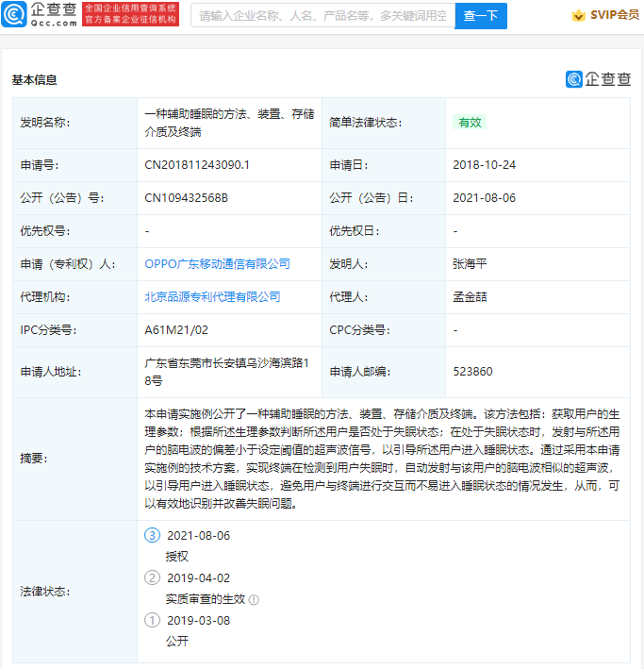Click timeline date 2019-04-02

198,577
